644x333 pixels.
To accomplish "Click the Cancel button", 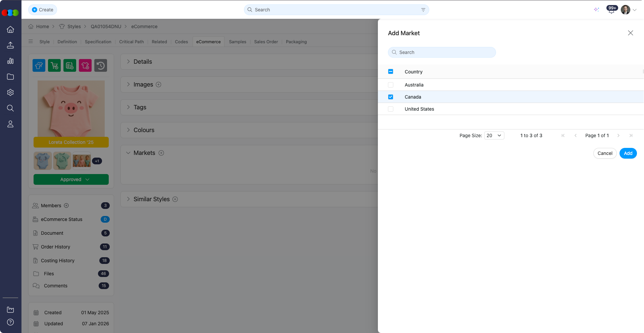I will click(605, 153).
